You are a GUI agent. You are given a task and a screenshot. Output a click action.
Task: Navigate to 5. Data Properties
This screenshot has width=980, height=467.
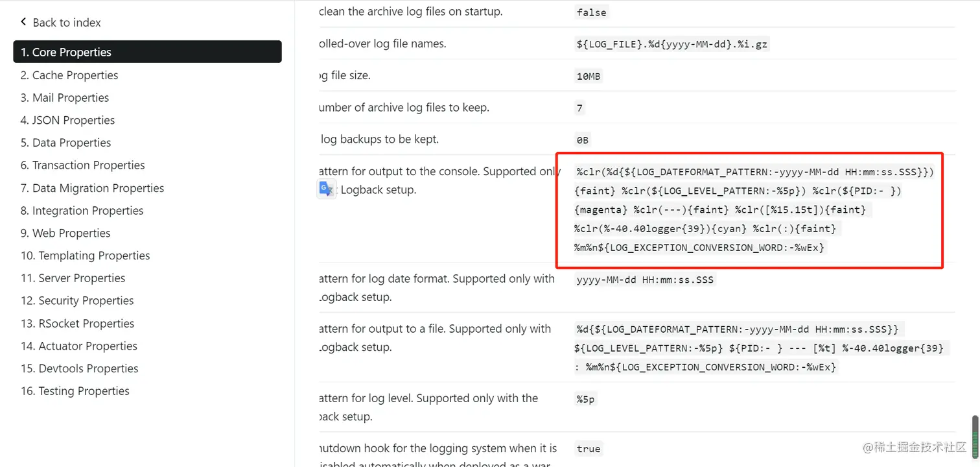click(x=65, y=143)
